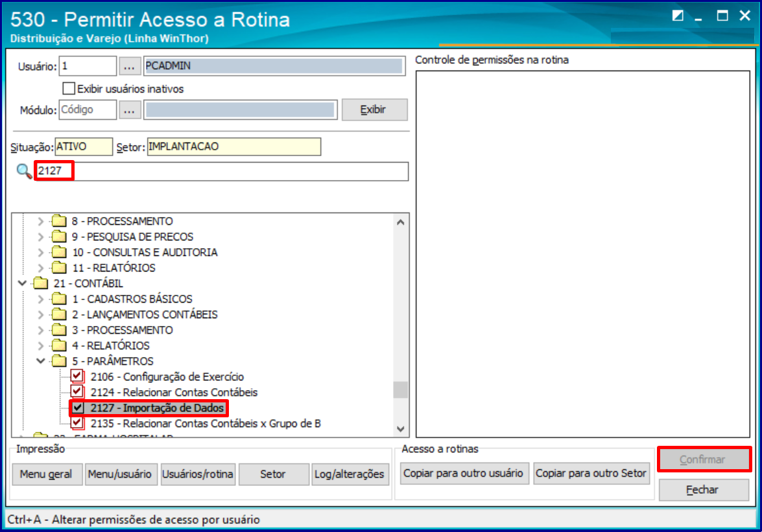
Task: Click folder icon of 4 - RELATÓRIOS under Contábil
Action: (59, 345)
